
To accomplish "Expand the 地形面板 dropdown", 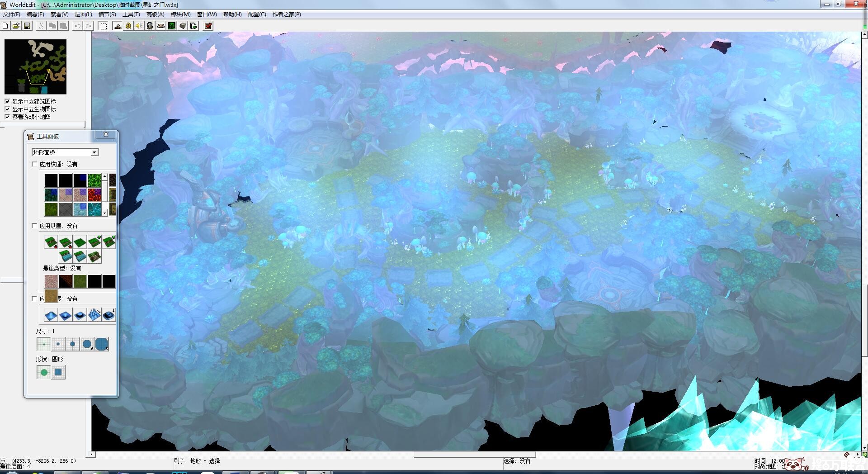I will 94,152.
